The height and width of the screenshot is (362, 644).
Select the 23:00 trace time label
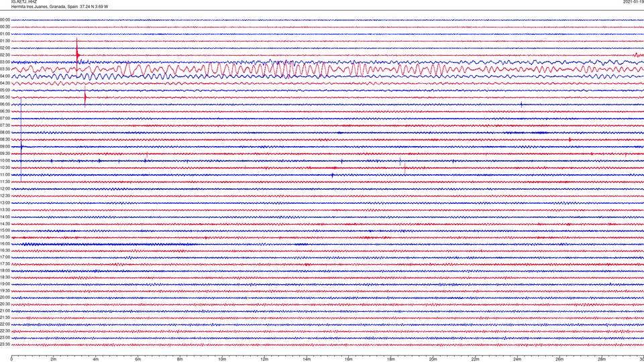pyautogui.click(x=5, y=338)
